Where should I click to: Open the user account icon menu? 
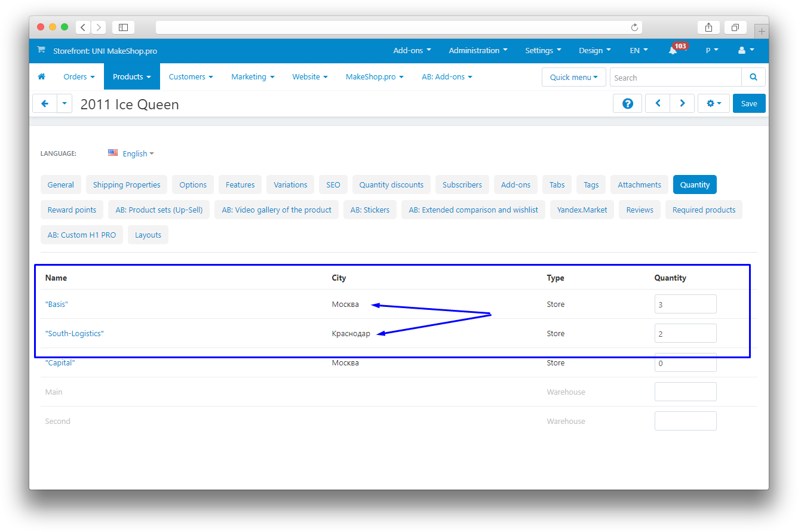(x=746, y=51)
